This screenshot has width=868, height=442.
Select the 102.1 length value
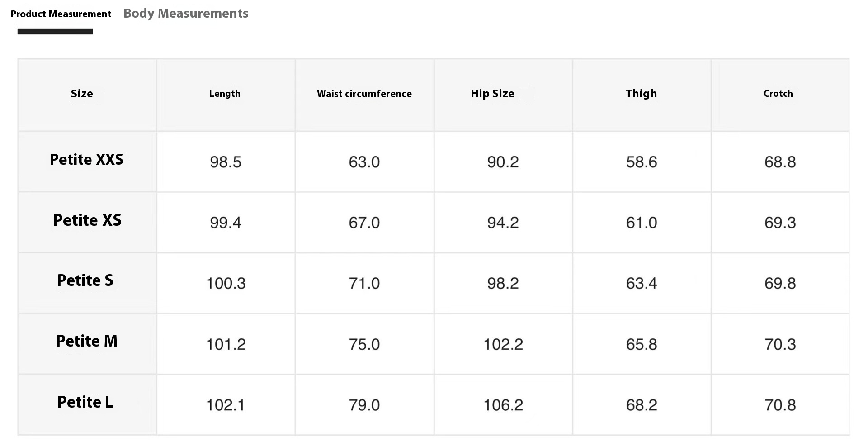(x=226, y=405)
